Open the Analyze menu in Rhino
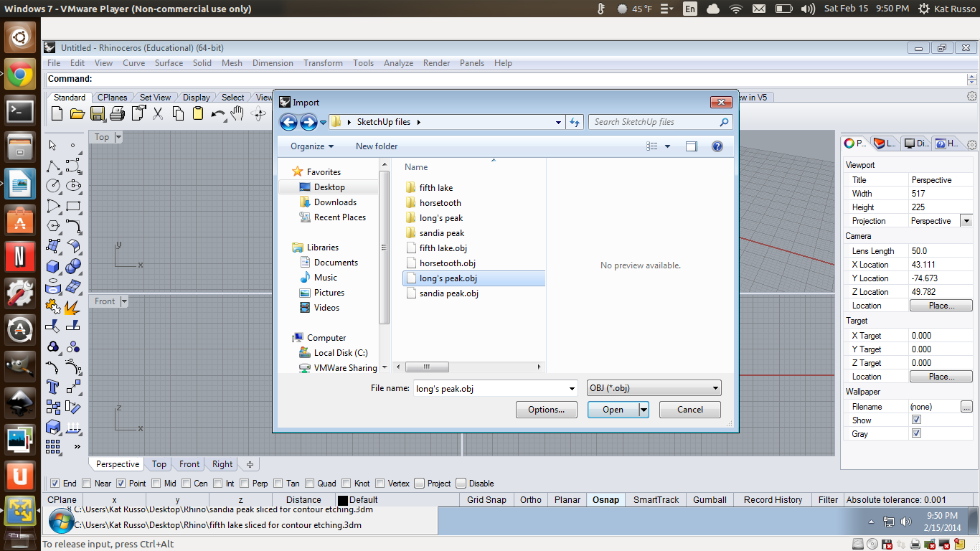This screenshot has height=551, width=980. (398, 63)
